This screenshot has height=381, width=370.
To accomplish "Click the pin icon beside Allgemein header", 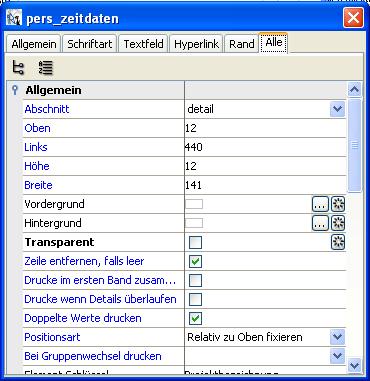I will (14, 90).
